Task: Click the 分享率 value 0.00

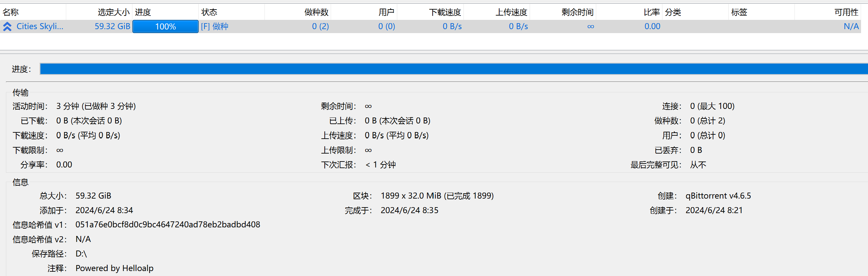Action: coord(64,165)
